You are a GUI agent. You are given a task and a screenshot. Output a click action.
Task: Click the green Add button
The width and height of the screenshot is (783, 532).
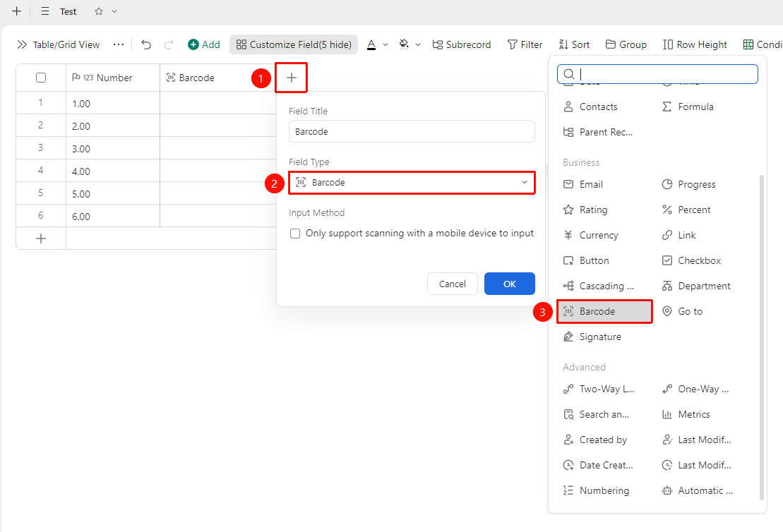coord(204,45)
